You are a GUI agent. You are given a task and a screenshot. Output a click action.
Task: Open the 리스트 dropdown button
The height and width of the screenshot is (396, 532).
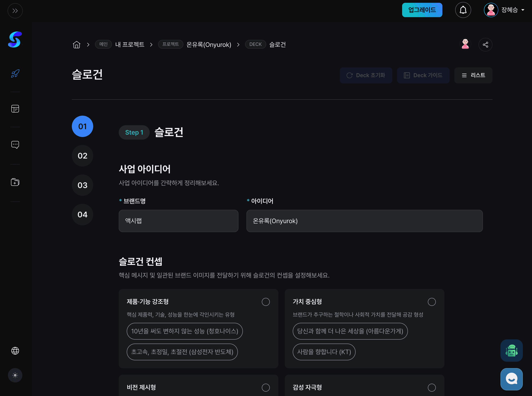tap(473, 75)
